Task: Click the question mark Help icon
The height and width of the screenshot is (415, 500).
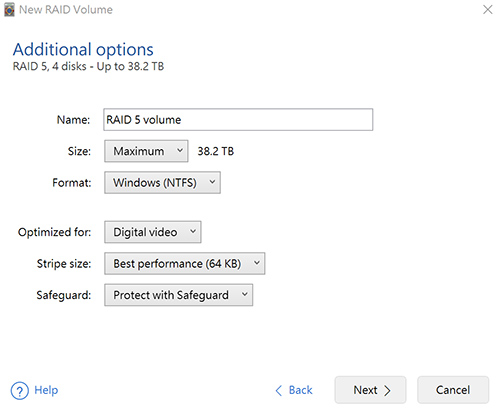Action: (x=19, y=391)
